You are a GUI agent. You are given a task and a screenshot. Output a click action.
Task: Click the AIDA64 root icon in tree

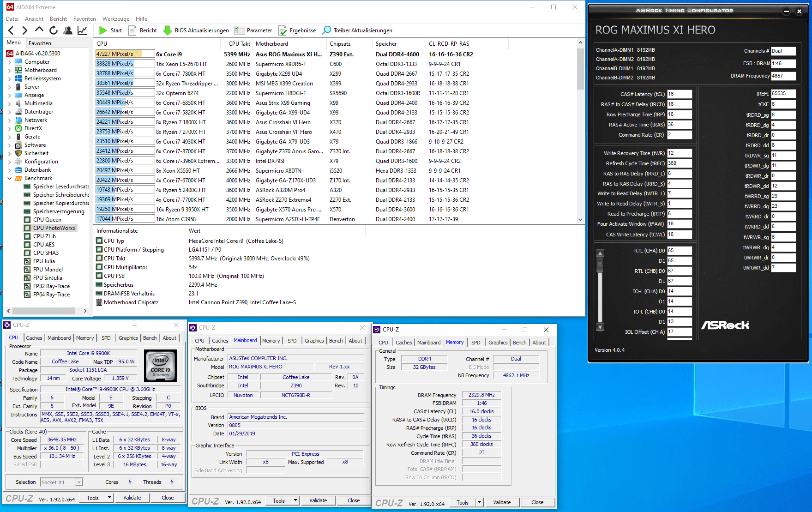pyautogui.click(x=10, y=54)
